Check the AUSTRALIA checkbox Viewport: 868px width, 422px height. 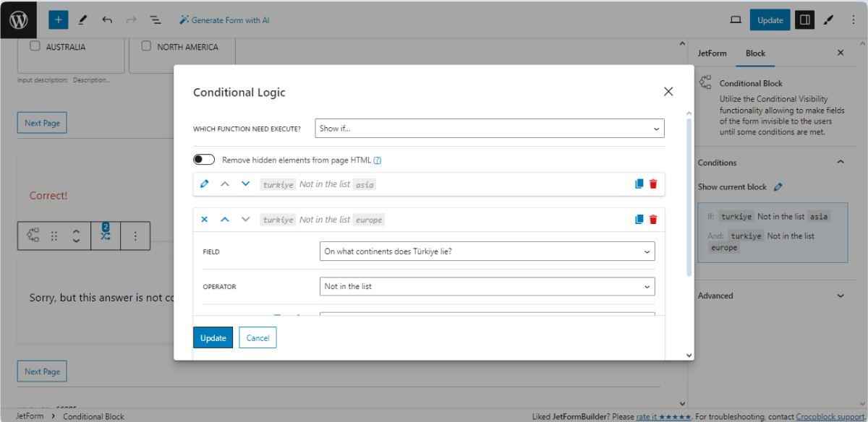[x=34, y=45]
